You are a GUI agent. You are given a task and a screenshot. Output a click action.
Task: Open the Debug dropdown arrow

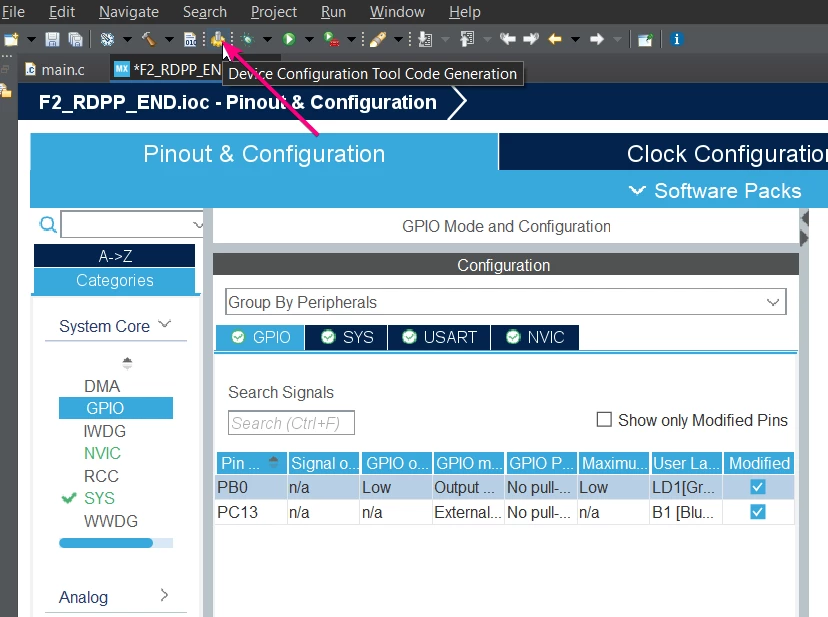[267, 39]
